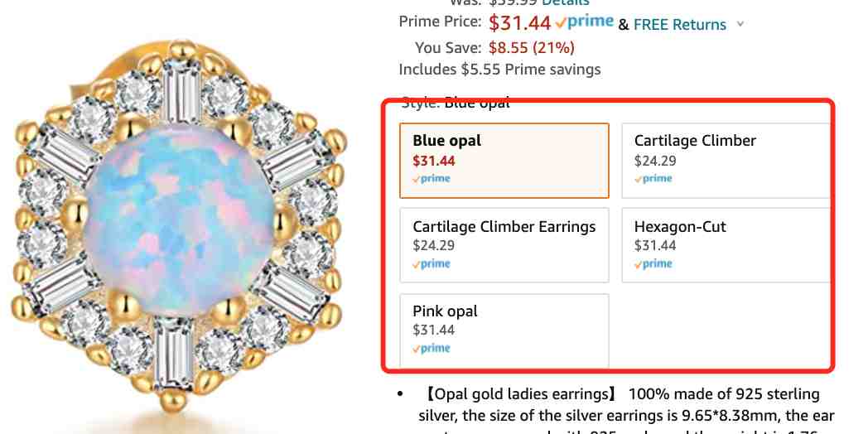Pick the Cartilage Climber Earrings style
This screenshot has width=868, height=434.
[504, 245]
